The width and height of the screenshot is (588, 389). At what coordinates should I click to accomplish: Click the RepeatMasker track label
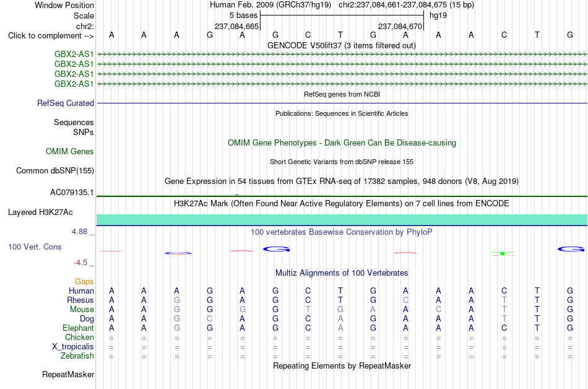[x=68, y=374]
